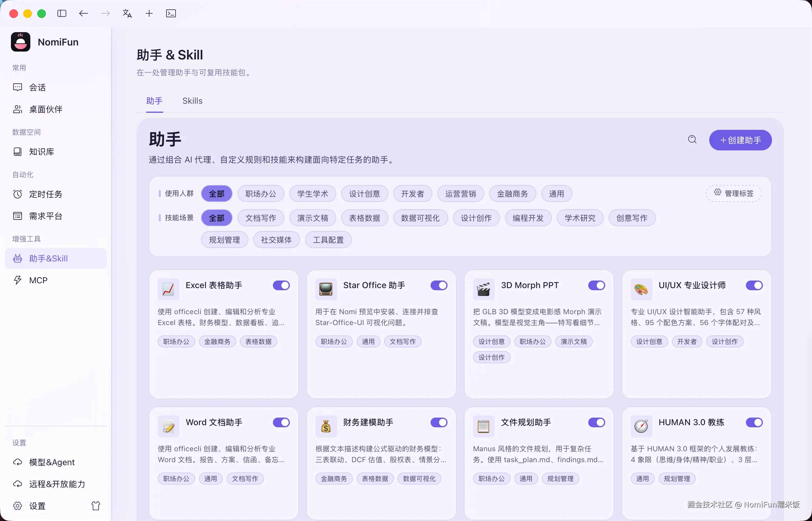Disable the 3D Morph PPT toggle
Image resolution: width=812 pixels, height=521 pixels.
597,286
